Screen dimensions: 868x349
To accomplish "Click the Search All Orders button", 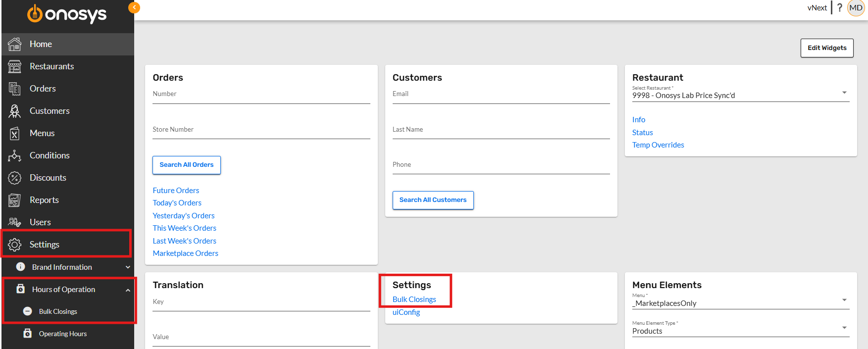I will [x=187, y=165].
